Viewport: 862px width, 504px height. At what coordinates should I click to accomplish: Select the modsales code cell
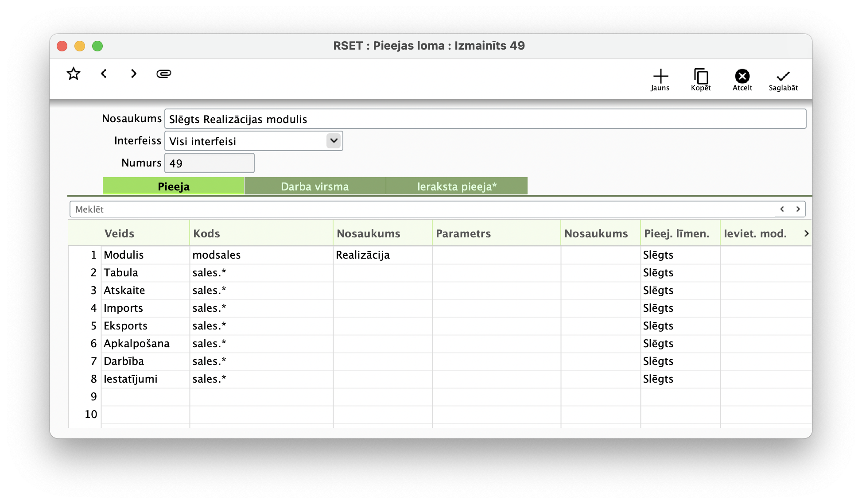click(x=261, y=255)
